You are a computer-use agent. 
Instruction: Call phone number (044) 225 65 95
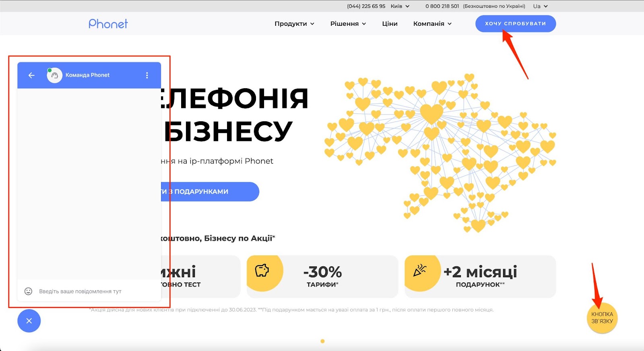tap(366, 6)
